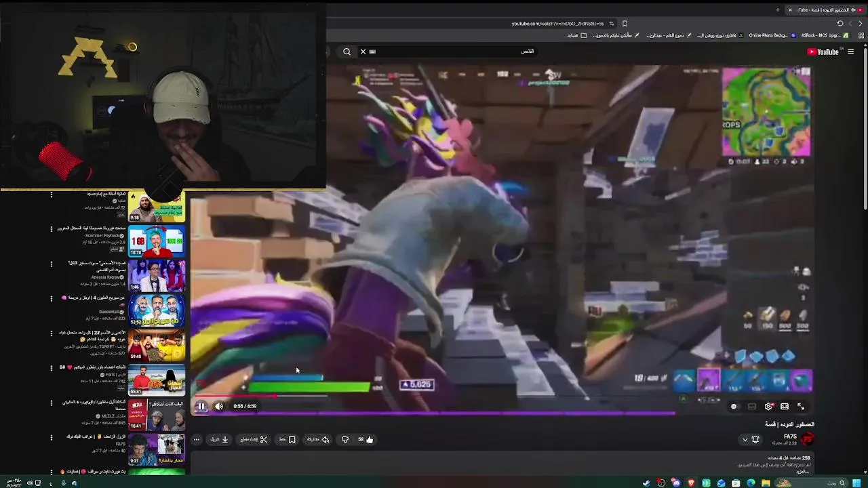Click the browser address bar URL
The width and height of the screenshot is (868, 488).
(557, 24)
